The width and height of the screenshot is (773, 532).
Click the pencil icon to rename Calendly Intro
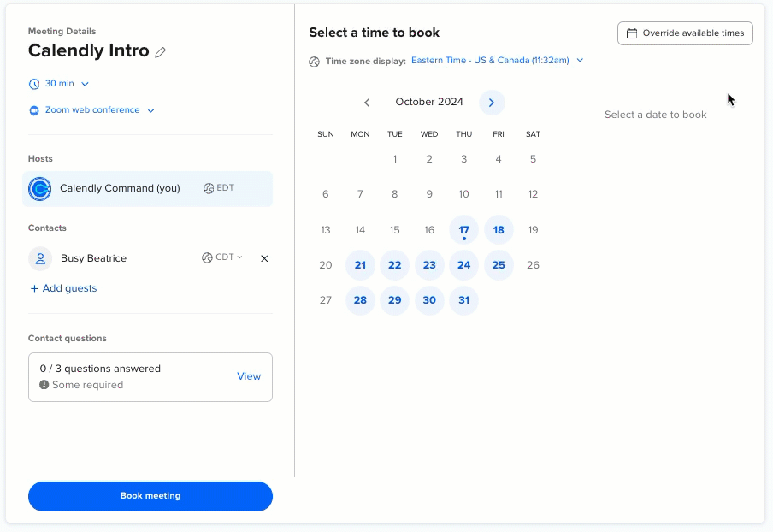point(160,51)
